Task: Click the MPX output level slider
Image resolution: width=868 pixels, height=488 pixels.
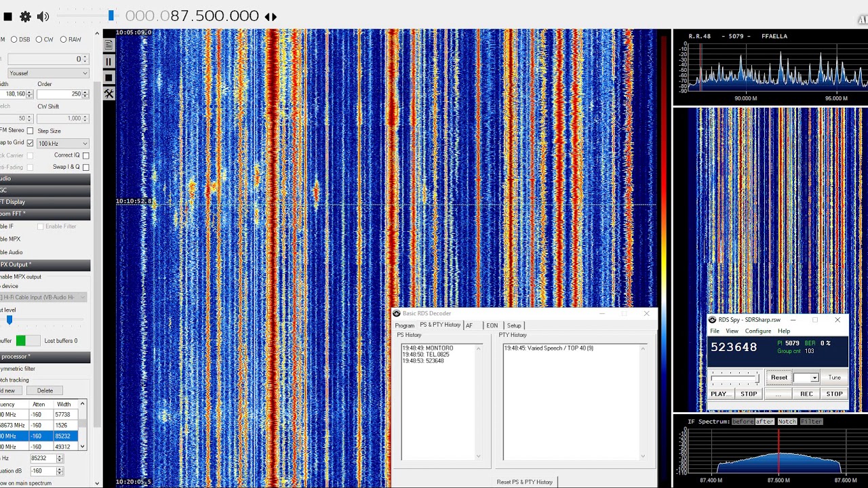Action: pos(42,319)
